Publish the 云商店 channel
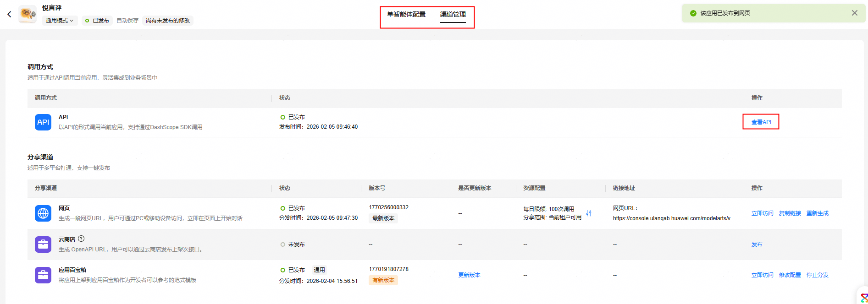 757,244
